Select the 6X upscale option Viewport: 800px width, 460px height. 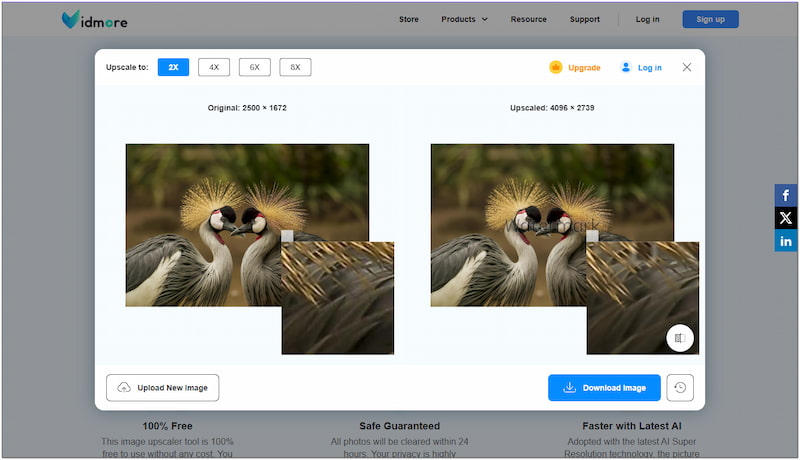pyautogui.click(x=255, y=67)
